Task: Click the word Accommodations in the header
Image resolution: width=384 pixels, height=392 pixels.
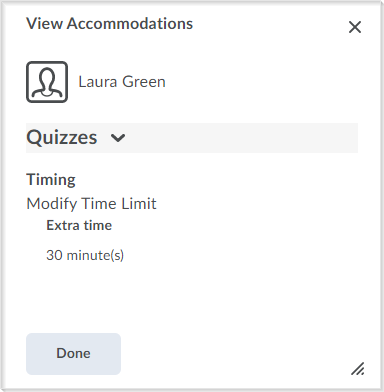Action: click(x=130, y=24)
